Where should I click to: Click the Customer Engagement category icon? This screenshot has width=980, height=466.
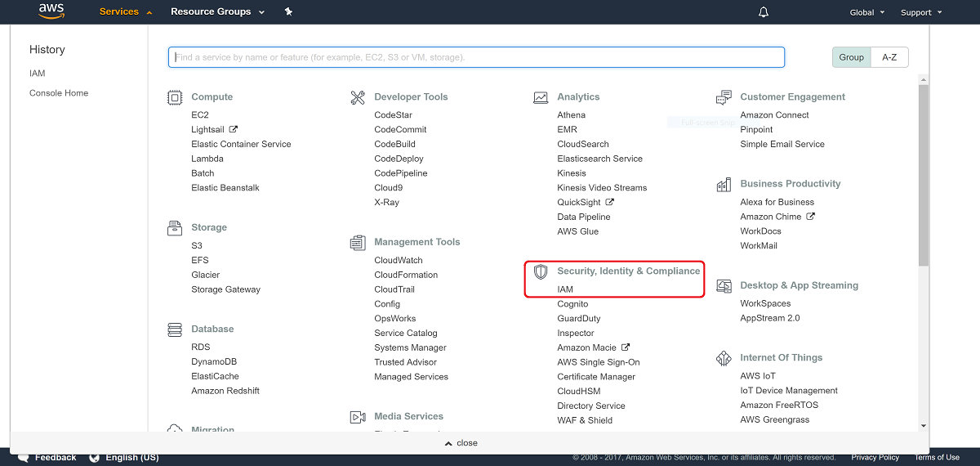point(724,98)
